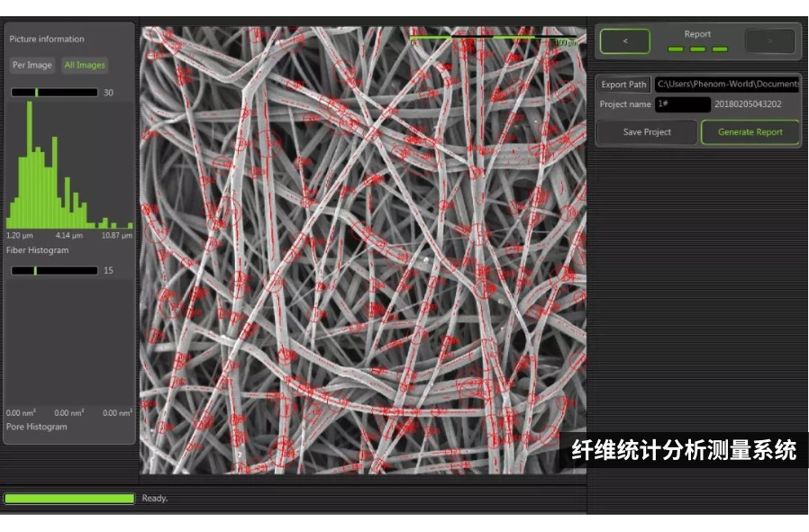Click the Export Path browse button
Screen dimensions: 809x532
(x=624, y=85)
